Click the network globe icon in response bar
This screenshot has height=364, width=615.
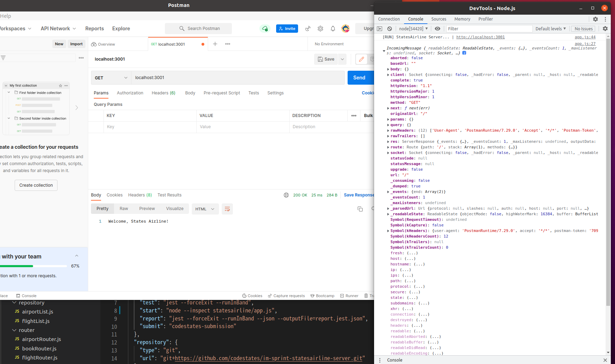click(286, 195)
